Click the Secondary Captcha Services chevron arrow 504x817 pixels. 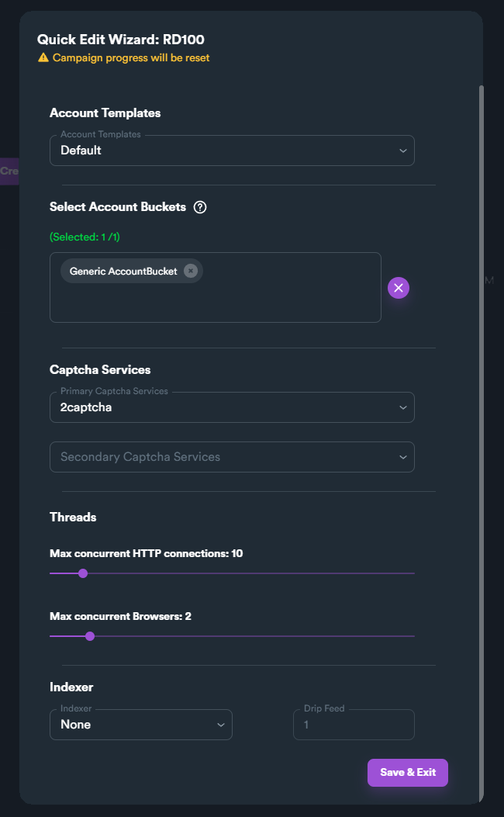pyautogui.click(x=403, y=457)
